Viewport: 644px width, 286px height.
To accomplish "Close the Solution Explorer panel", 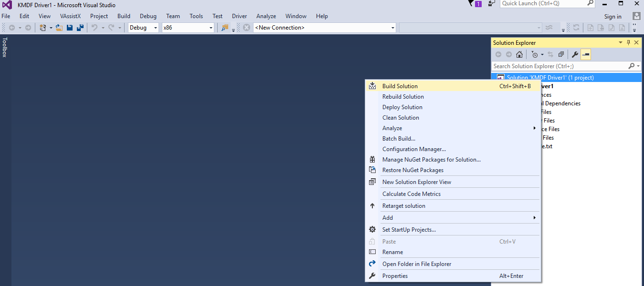I will tap(636, 42).
